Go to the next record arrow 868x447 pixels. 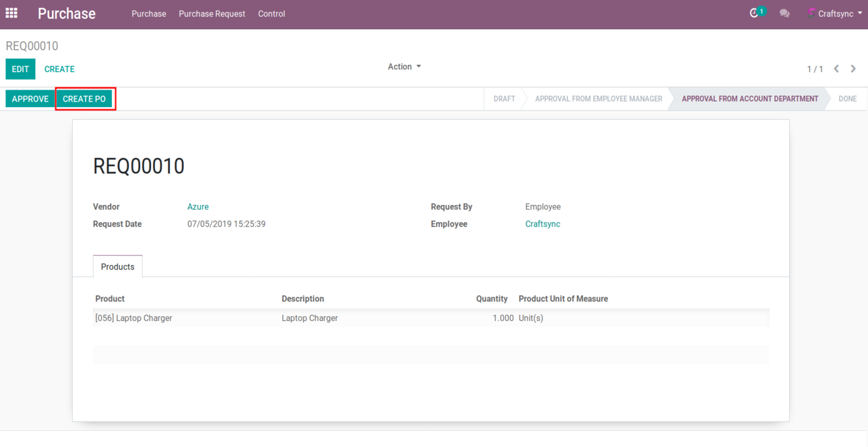[x=853, y=69]
